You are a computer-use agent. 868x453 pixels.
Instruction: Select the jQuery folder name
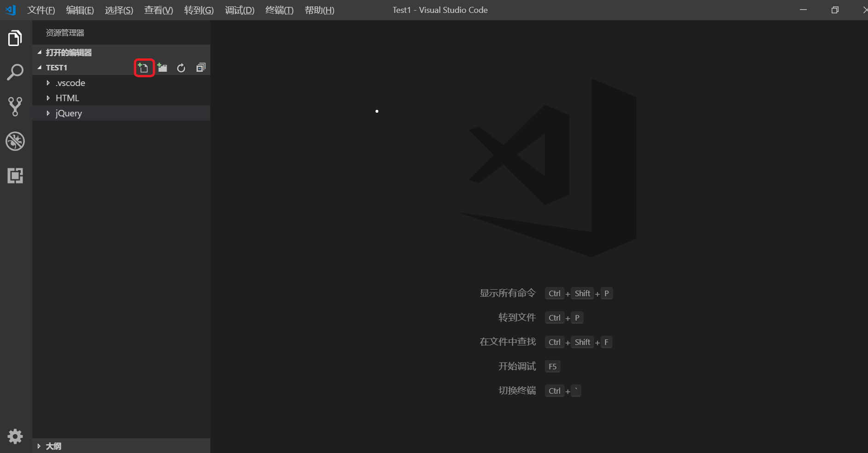tap(69, 114)
